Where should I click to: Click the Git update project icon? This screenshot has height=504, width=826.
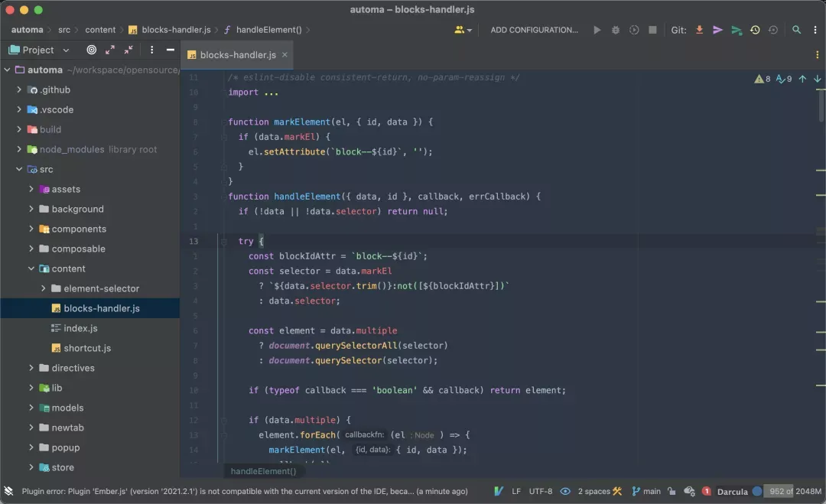(699, 30)
